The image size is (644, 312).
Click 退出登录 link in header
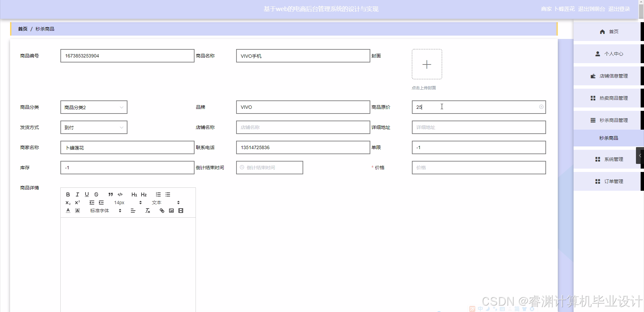tap(619, 9)
